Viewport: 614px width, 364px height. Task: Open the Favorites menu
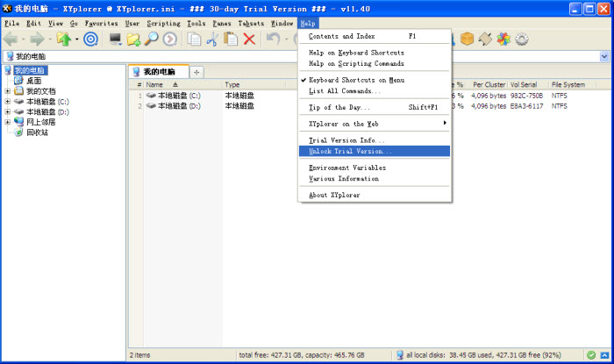point(101,24)
